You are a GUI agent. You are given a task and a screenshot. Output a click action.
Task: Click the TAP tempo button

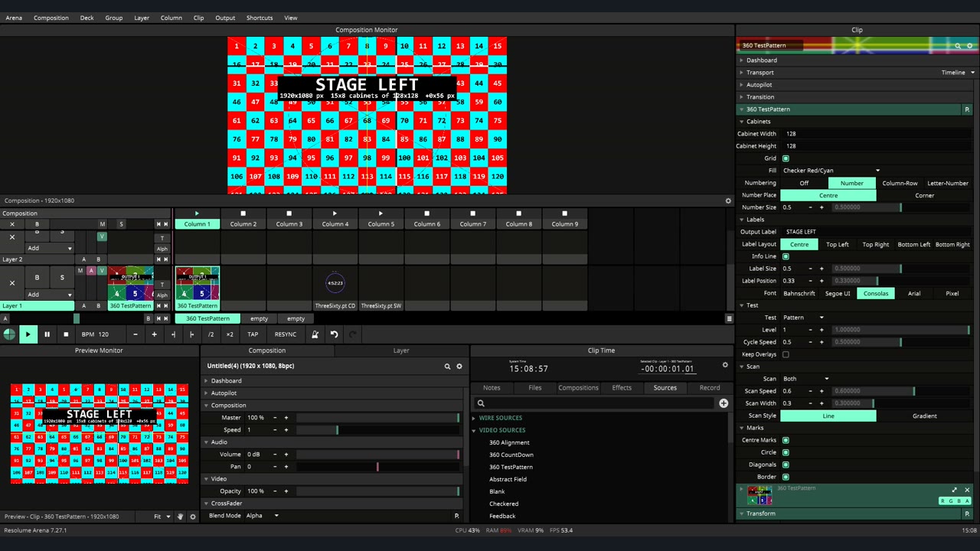click(x=253, y=334)
